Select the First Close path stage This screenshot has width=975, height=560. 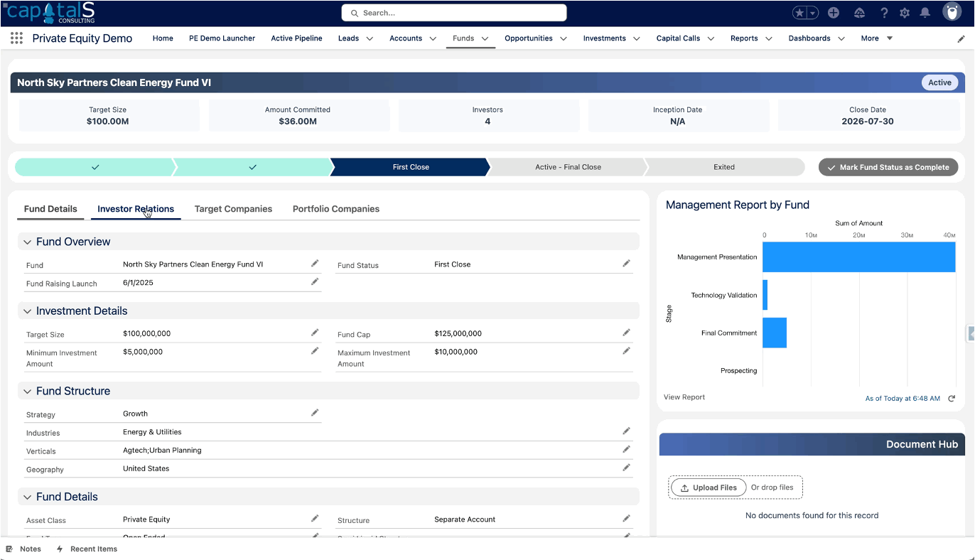(x=411, y=167)
